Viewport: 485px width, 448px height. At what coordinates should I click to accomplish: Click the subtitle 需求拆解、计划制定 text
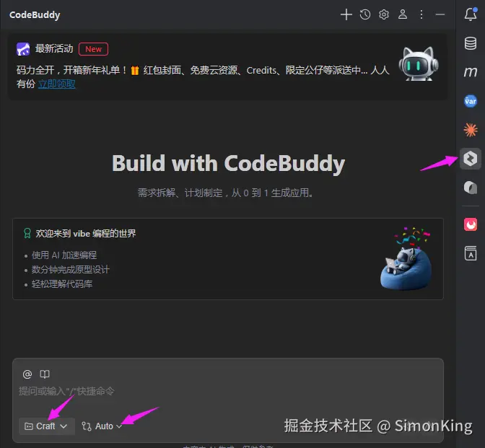(226, 193)
